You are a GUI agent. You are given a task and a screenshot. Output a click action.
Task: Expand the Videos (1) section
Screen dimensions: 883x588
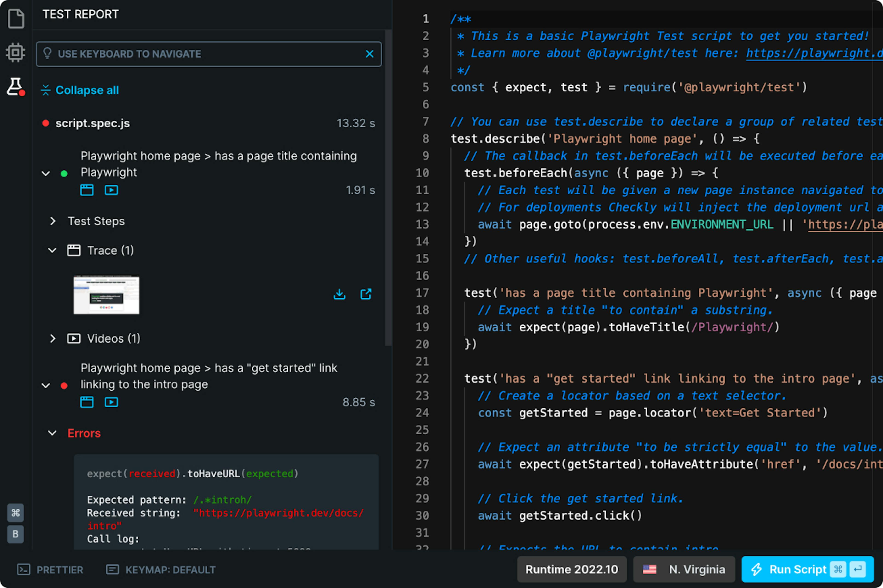click(52, 339)
